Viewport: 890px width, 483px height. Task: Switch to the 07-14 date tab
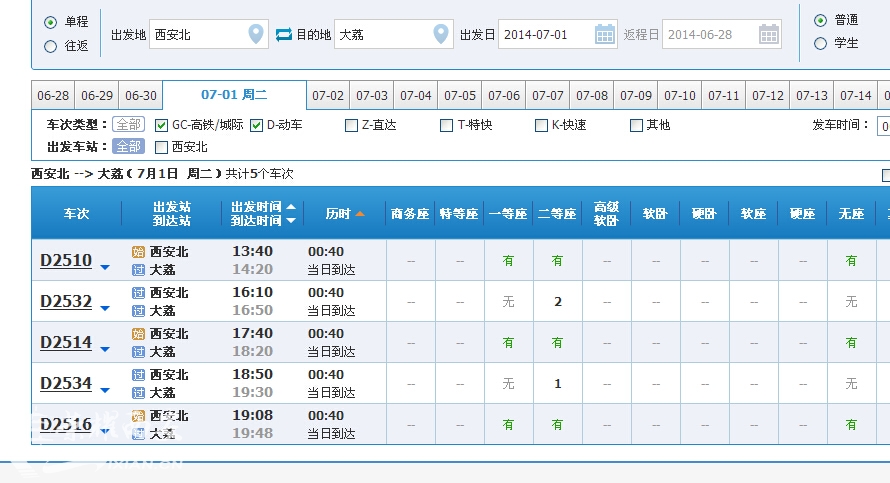856,95
